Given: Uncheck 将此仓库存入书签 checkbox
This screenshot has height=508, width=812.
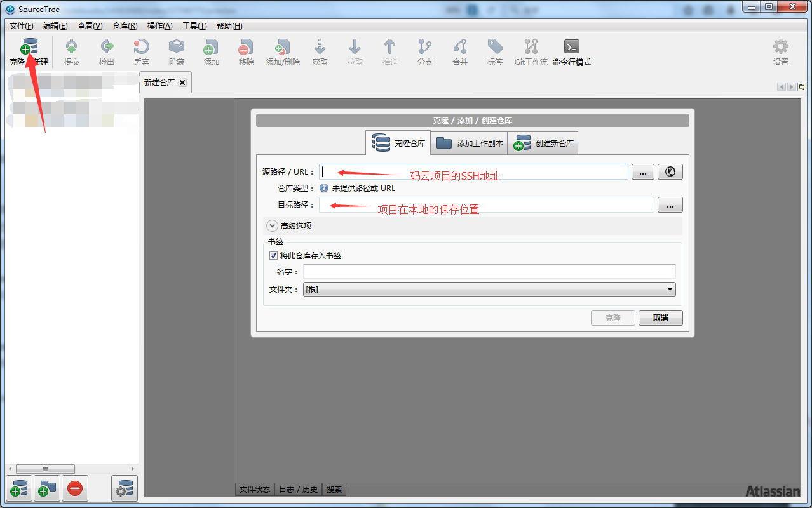Looking at the screenshot, I should [274, 256].
